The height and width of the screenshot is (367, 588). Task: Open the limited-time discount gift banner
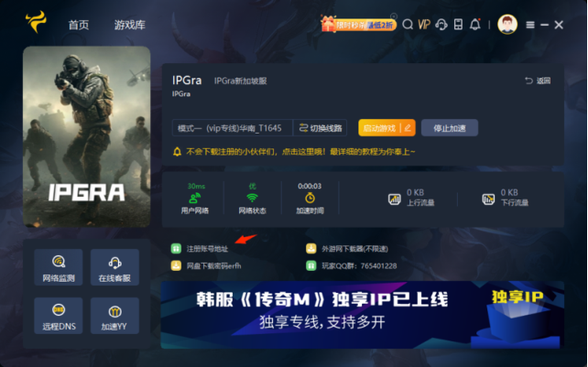point(358,25)
